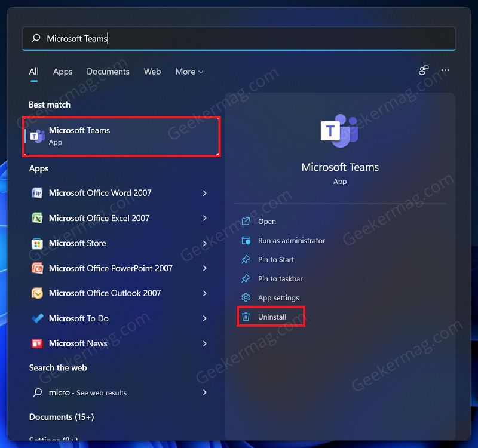Screen dimensions: 478x448
Task: Click the Microsoft Teams title in preview pane
Action: 340,167
